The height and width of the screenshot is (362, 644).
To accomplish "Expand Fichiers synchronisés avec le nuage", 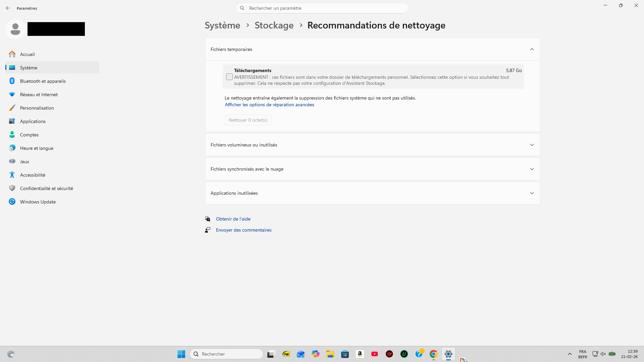I will 532,169.
